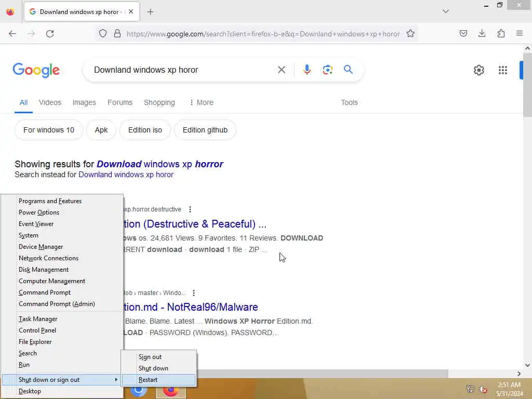Select the Apk suggestion chip
The width and height of the screenshot is (532, 399).
[x=101, y=130]
